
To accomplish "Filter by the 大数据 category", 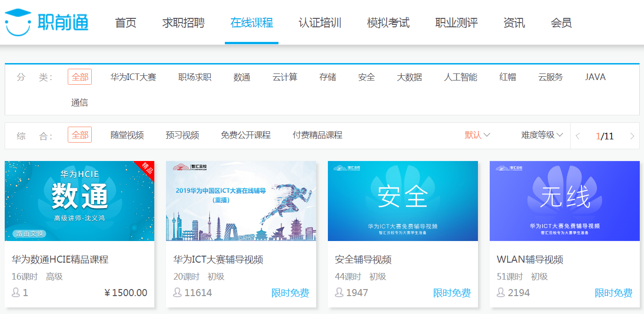I will (409, 78).
